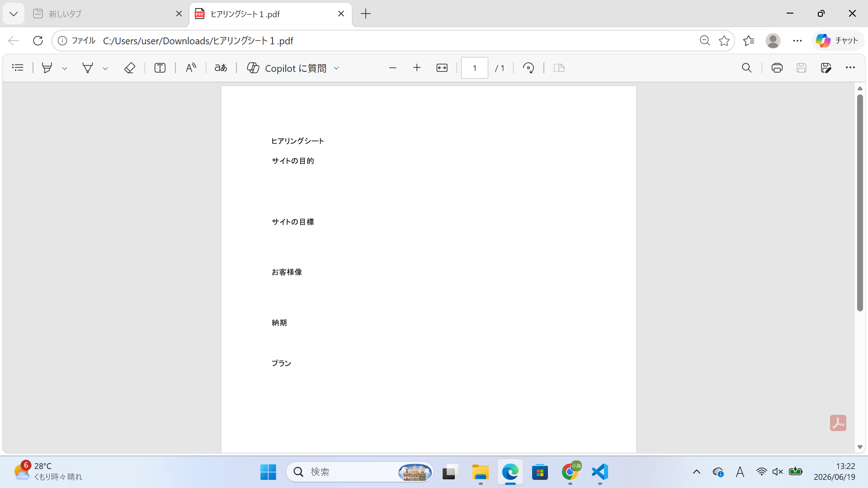Open the Favorites list

(x=749, y=41)
